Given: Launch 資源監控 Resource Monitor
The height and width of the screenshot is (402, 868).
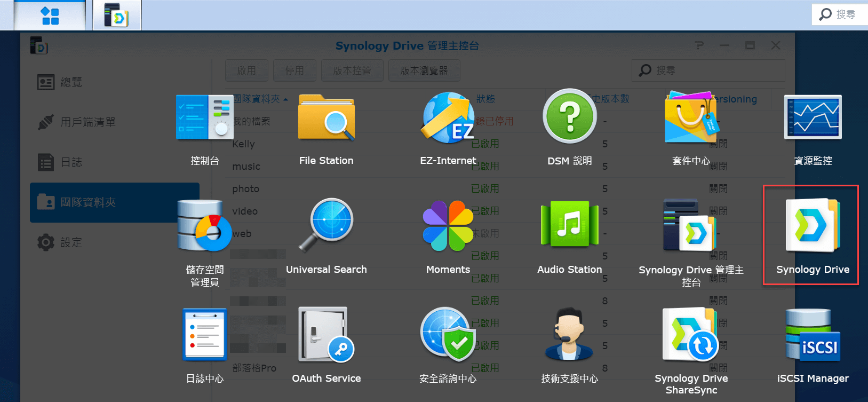Looking at the screenshot, I should (x=813, y=129).
